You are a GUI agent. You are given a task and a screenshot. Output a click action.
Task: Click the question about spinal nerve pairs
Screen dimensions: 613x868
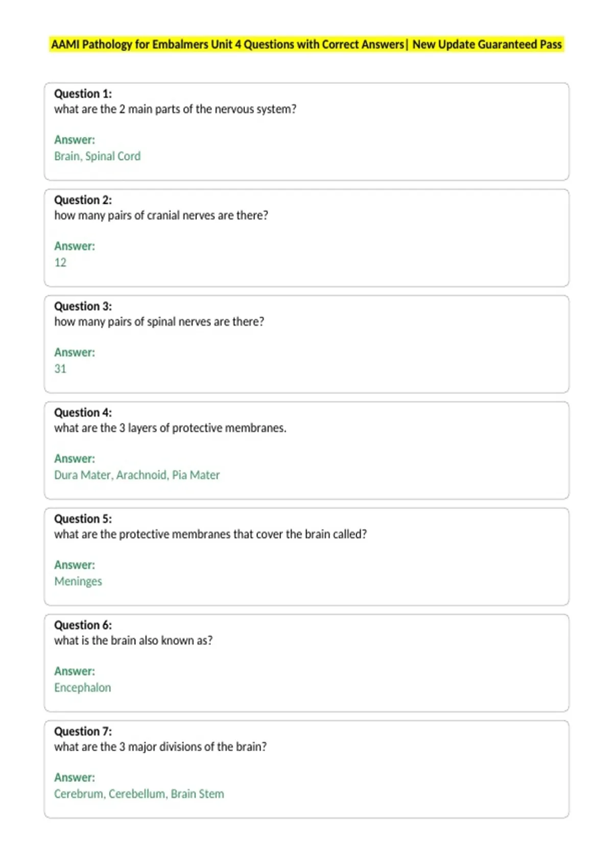[159, 322]
